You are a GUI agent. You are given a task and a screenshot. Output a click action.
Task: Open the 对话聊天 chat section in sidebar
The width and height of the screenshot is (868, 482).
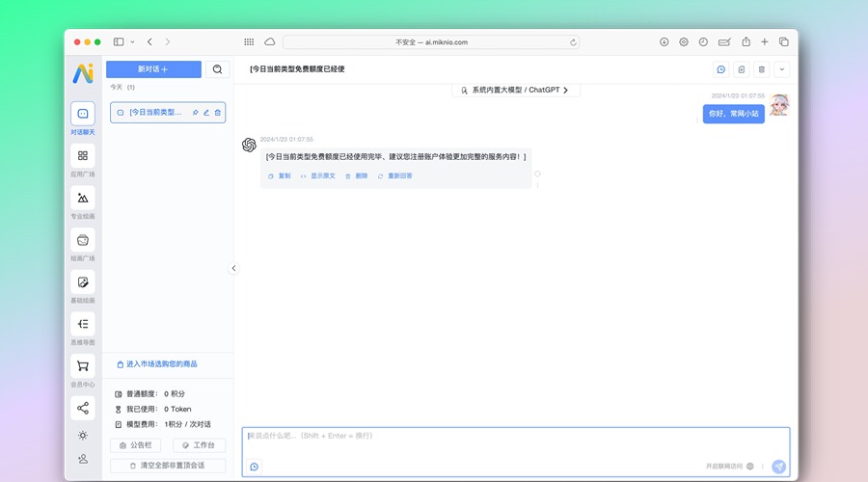[83, 114]
